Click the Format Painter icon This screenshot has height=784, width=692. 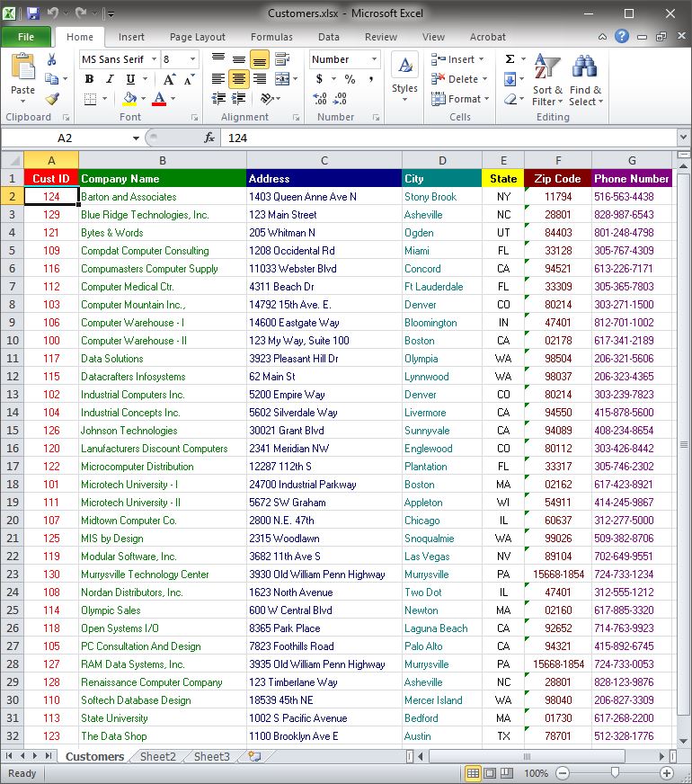(52, 99)
